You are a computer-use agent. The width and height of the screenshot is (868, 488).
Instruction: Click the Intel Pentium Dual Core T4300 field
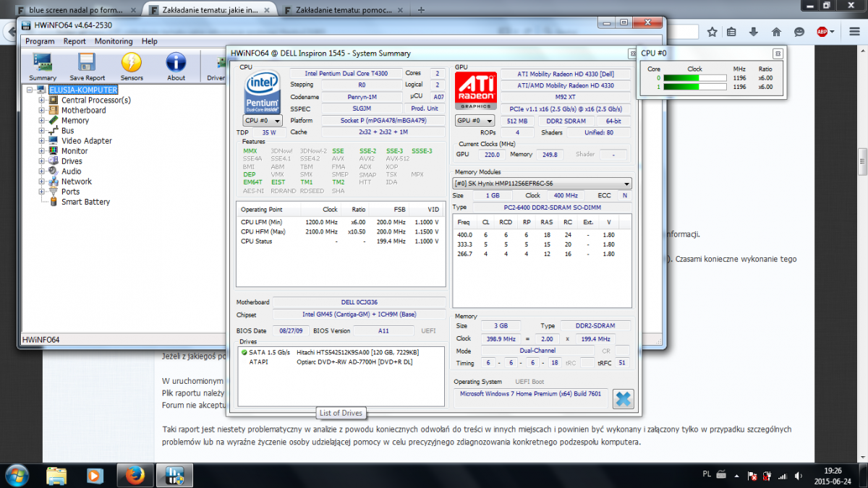click(x=346, y=73)
